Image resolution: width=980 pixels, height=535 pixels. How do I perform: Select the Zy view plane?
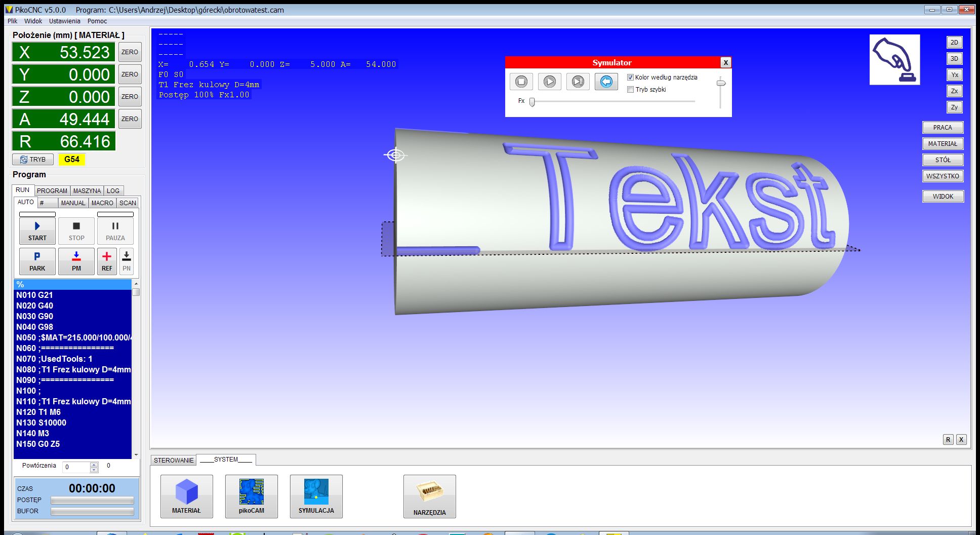click(954, 107)
